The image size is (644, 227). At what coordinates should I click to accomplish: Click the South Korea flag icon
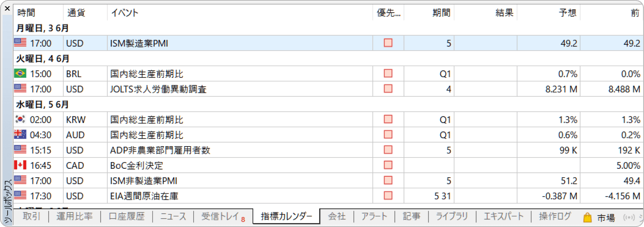tap(20, 119)
